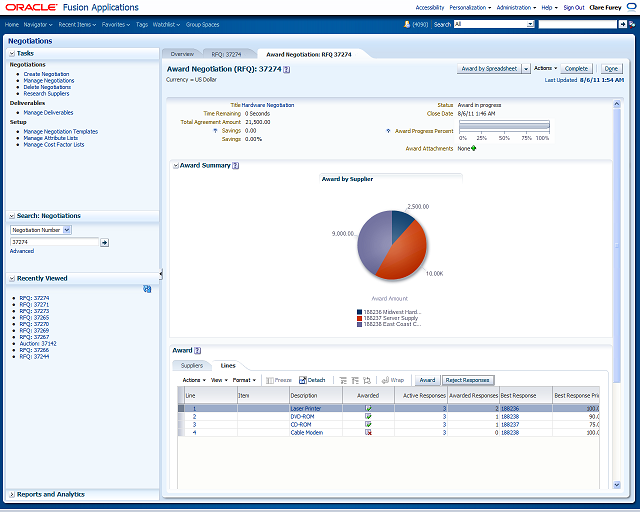
Task: Click the first tree expand icon in table toolbar
Action: click(x=343, y=380)
